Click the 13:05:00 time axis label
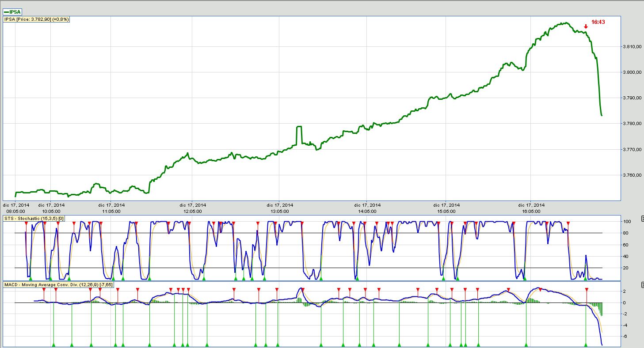 [x=280, y=211]
